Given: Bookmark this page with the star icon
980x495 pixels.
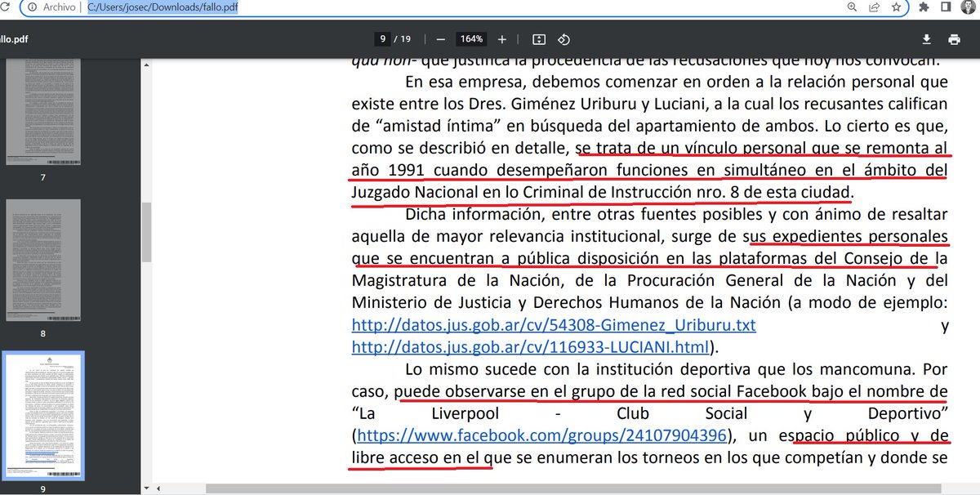Looking at the screenshot, I should click(896, 7).
